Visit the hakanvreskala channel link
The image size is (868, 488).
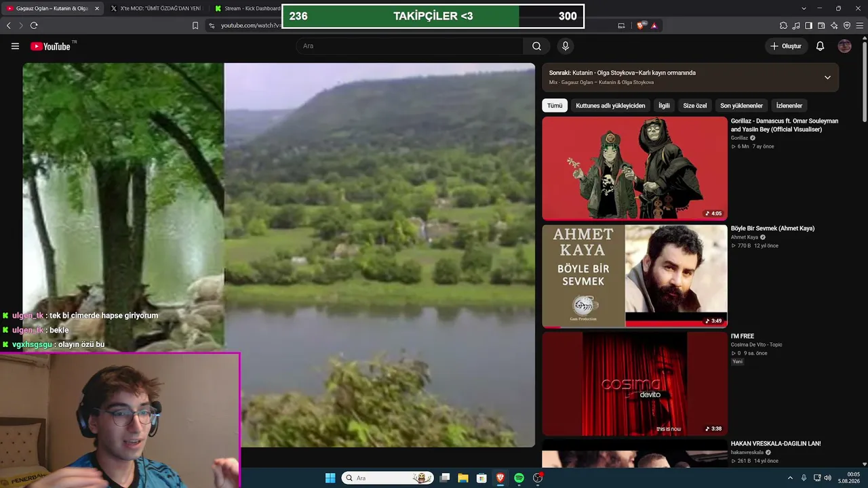(x=747, y=452)
